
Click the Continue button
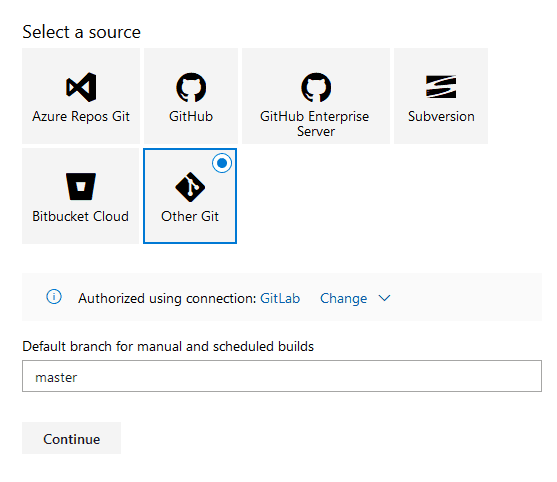(71, 438)
